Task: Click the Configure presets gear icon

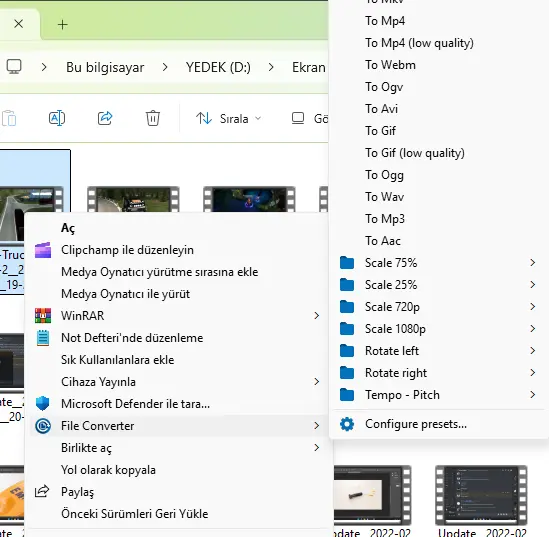Action: [x=347, y=424]
